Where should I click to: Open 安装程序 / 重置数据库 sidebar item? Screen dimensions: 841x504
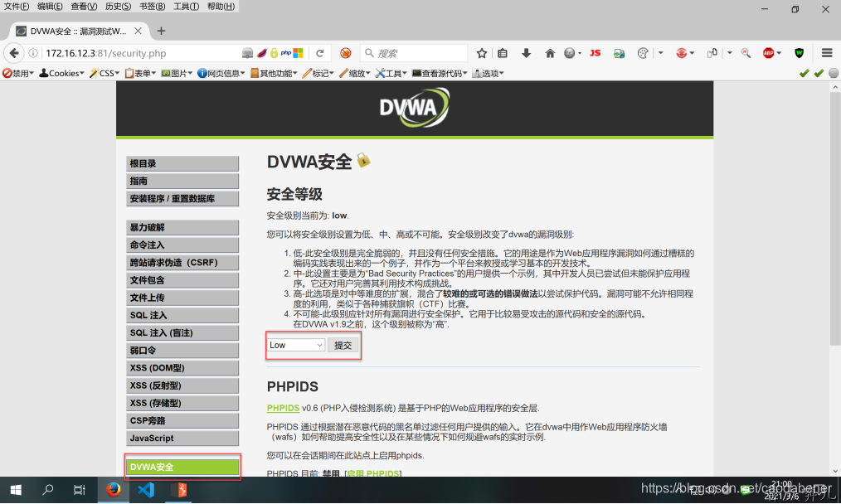coord(182,198)
